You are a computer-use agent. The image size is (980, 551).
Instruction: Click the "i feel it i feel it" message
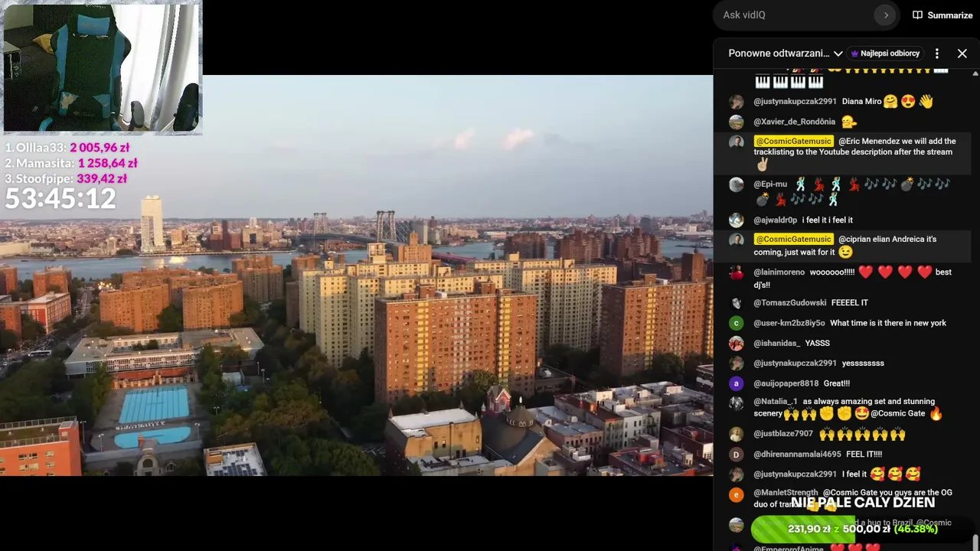point(828,220)
